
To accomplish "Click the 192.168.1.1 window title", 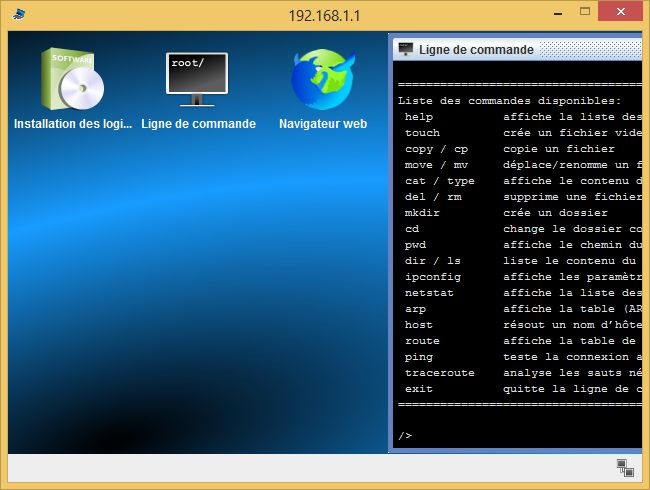I will [324, 15].
